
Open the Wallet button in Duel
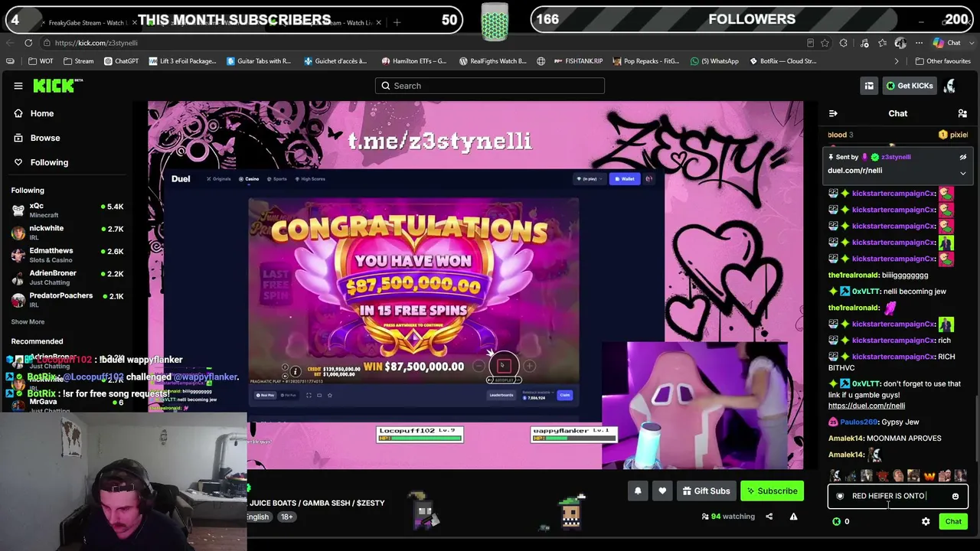[x=625, y=179]
